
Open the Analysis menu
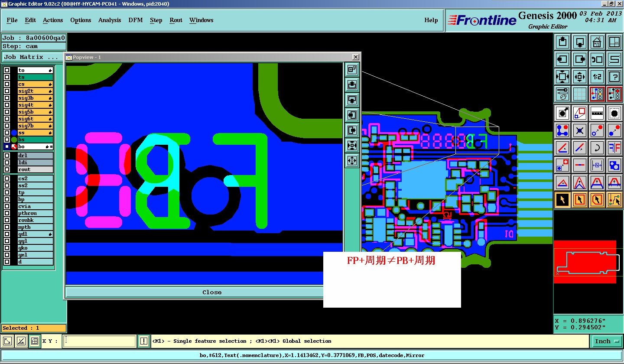pyautogui.click(x=110, y=20)
